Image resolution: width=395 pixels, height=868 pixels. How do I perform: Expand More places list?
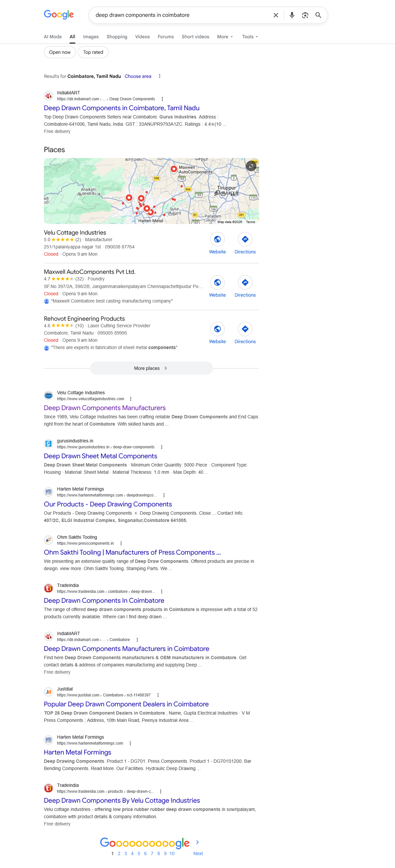(151, 368)
